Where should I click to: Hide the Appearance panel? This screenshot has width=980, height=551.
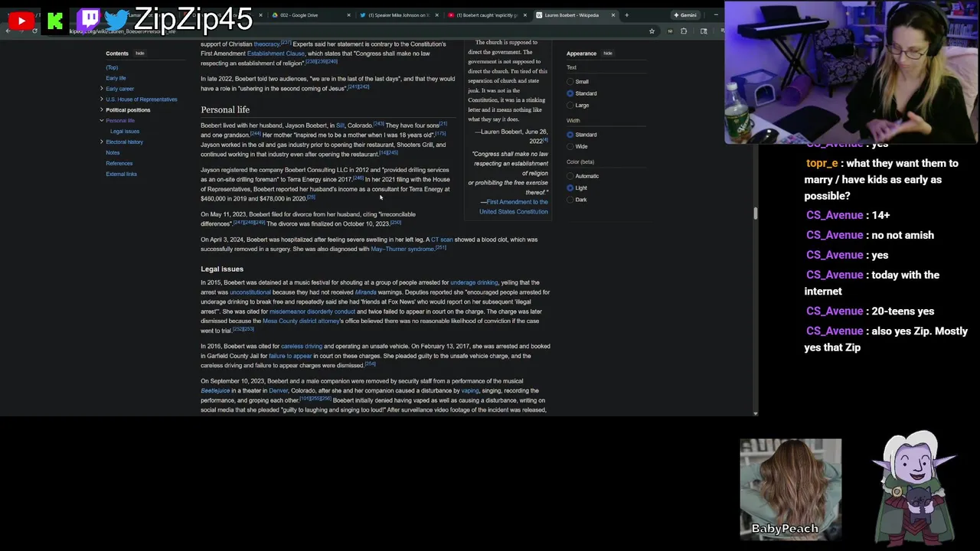[x=607, y=54]
